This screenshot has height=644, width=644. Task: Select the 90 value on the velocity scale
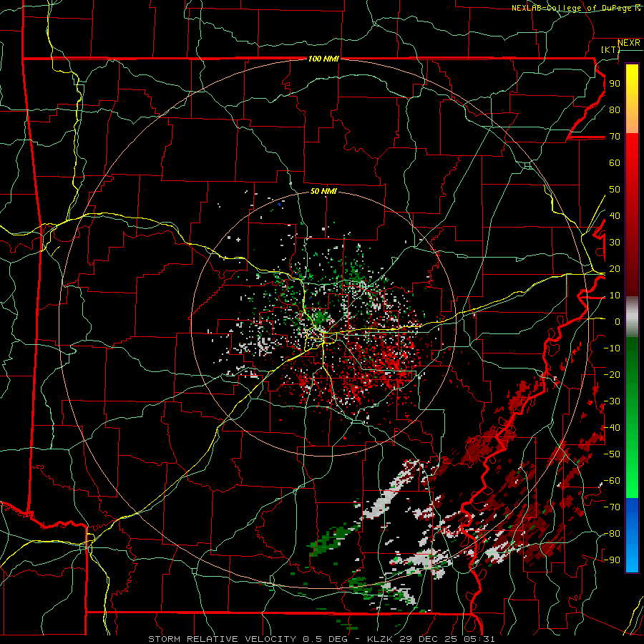(615, 84)
